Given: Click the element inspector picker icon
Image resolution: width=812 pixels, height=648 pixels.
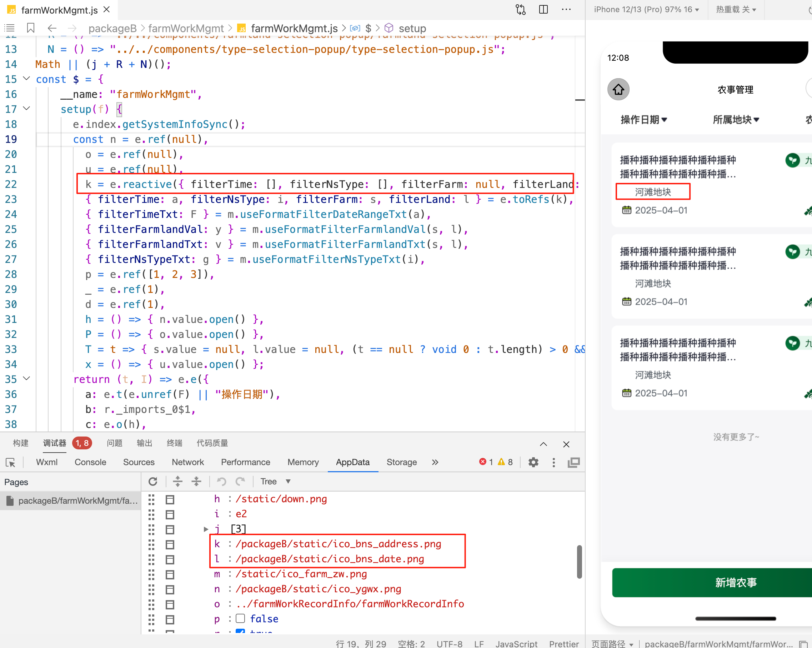Looking at the screenshot, I should click(x=11, y=463).
